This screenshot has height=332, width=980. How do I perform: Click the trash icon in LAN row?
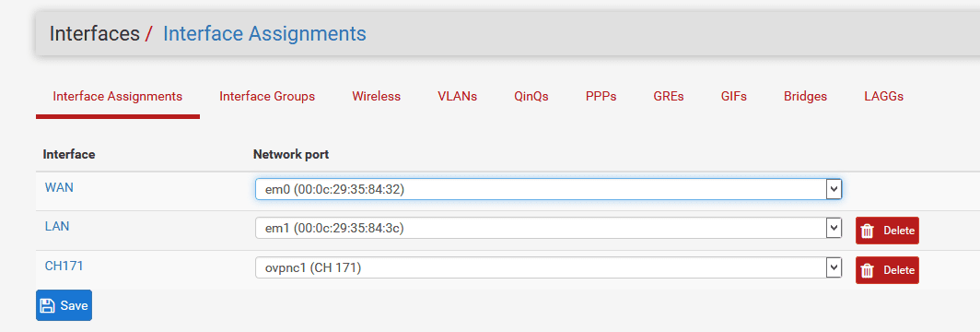pyautogui.click(x=867, y=231)
